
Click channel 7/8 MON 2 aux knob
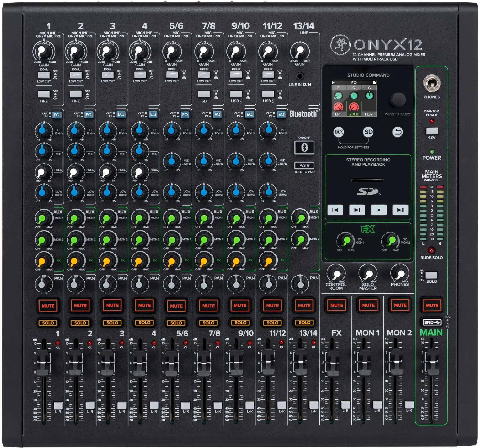[x=204, y=240]
